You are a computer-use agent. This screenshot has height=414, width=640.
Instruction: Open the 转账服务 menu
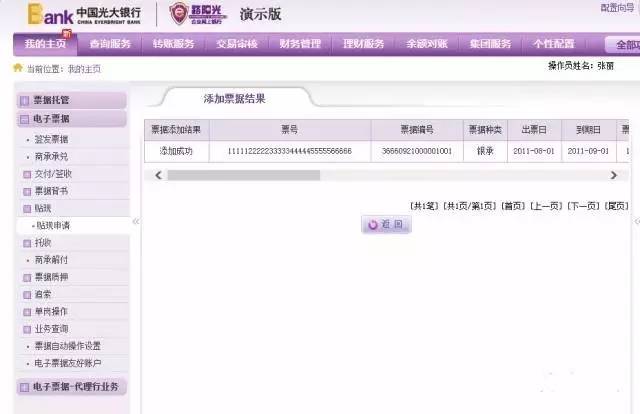[x=173, y=44]
